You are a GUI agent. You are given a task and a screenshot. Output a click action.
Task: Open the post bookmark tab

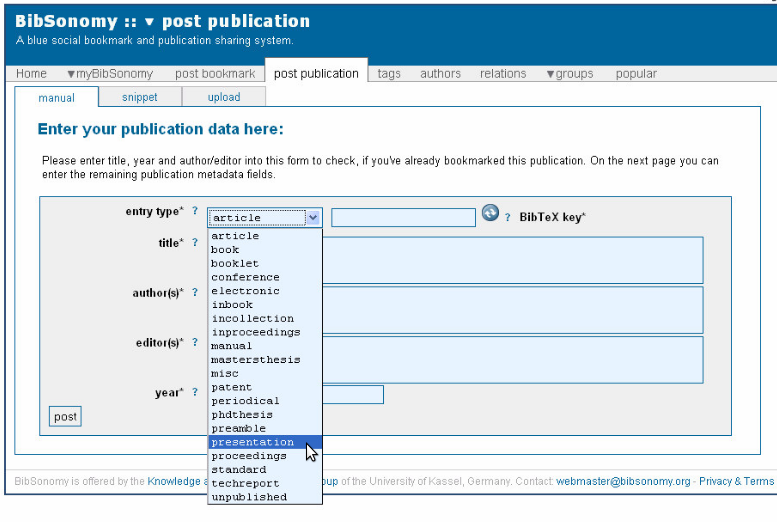pos(215,73)
